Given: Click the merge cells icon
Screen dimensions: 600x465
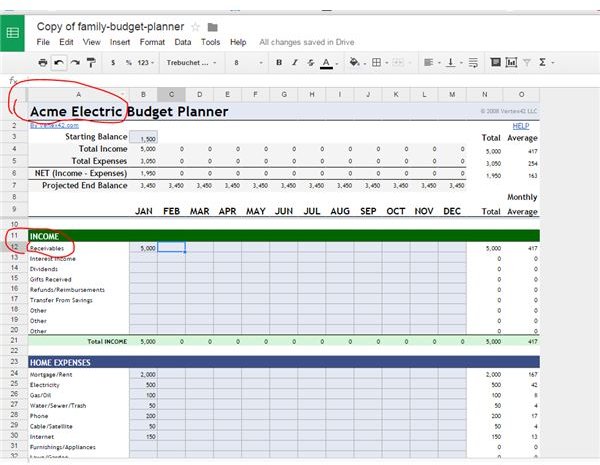Looking at the screenshot, I should tap(400, 62).
